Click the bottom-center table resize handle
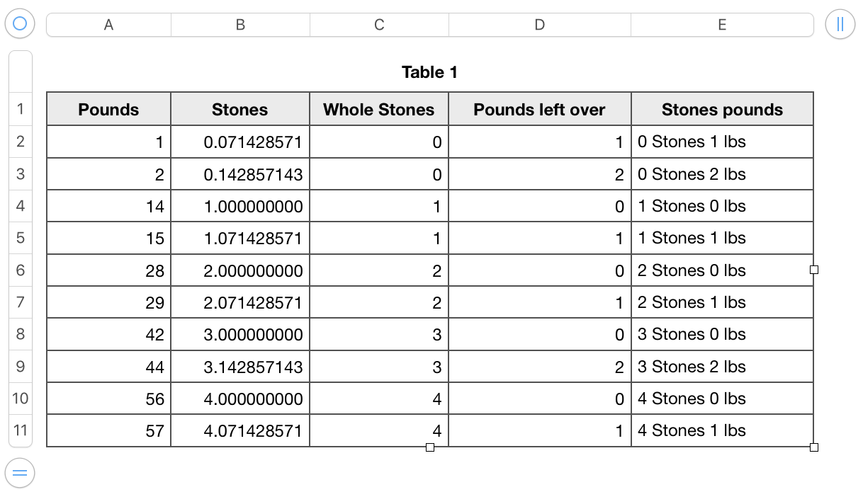863x504 pixels. [x=430, y=447]
